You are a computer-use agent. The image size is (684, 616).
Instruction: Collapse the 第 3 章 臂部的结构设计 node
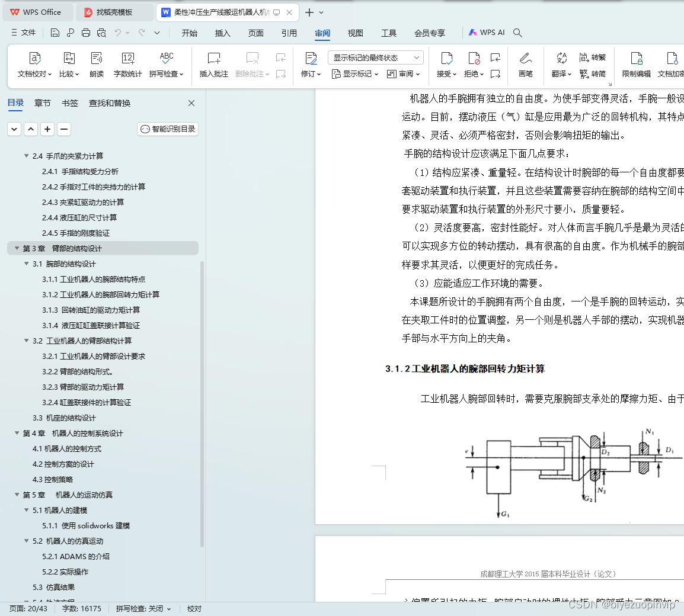(x=17, y=249)
